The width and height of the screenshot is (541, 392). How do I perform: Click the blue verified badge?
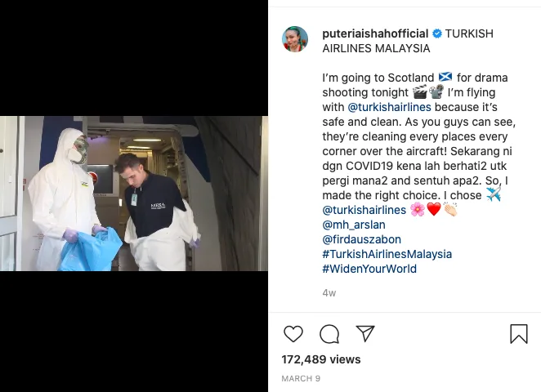(x=436, y=33)
